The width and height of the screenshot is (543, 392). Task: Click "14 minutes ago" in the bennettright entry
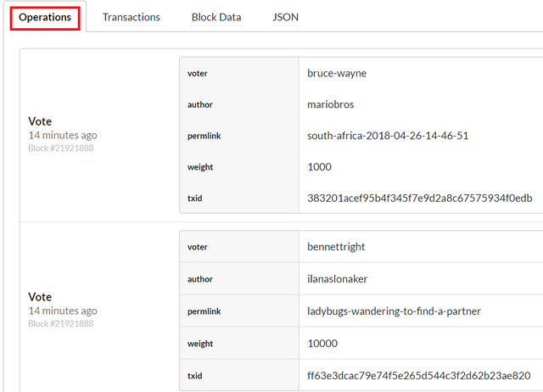(62, 311)
